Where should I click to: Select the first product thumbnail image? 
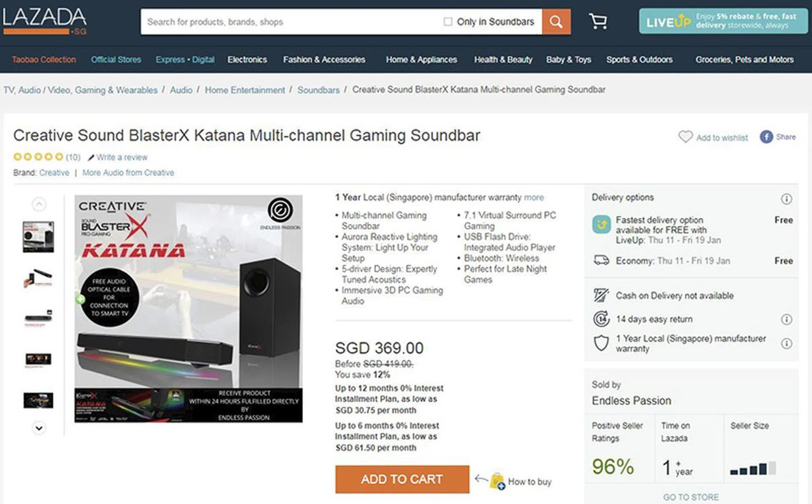(38, 237)
